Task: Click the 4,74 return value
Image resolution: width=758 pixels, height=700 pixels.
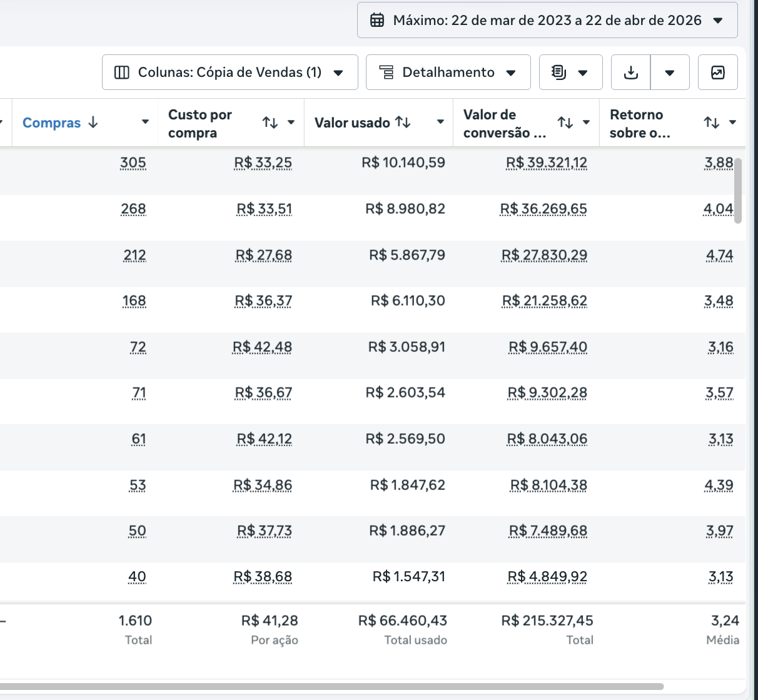Action: tap(719, 255)
